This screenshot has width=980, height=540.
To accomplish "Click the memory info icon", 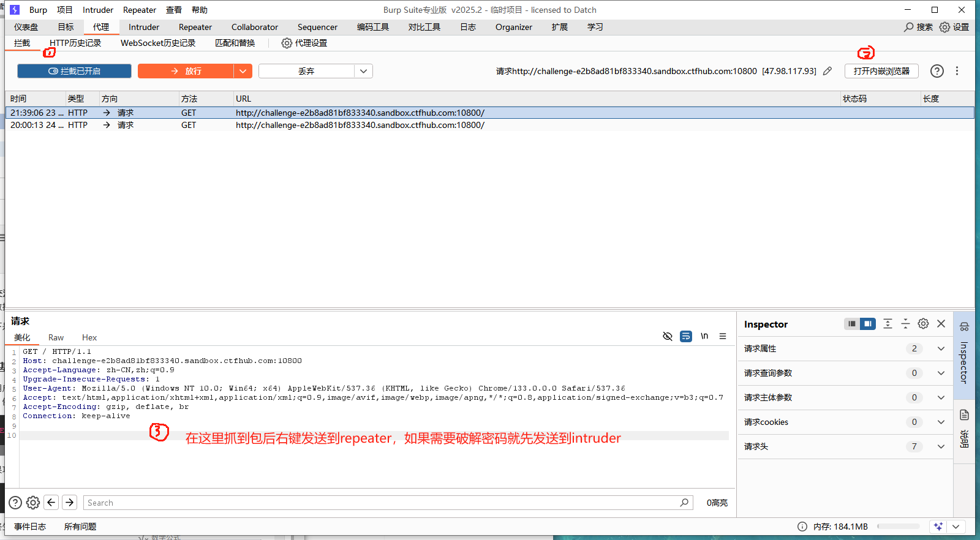I will (x=802, y=527).
